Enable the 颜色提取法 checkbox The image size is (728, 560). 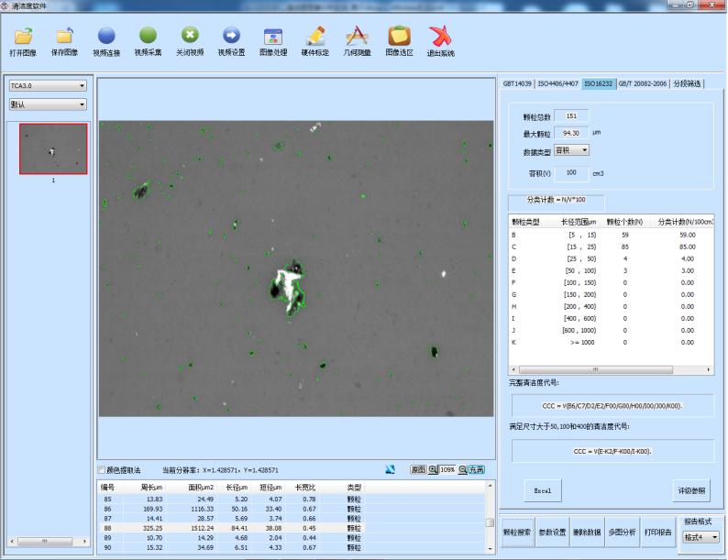(x=102, y=469)
